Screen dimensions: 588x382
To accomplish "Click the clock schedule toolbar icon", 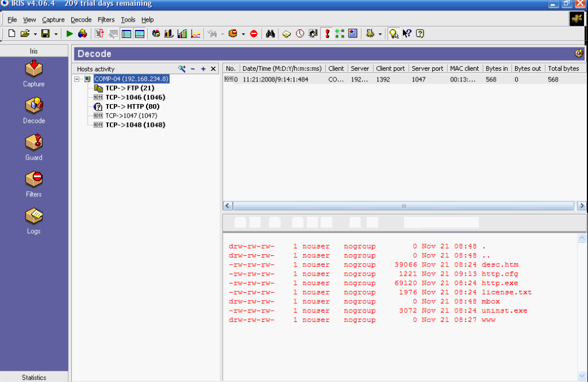I will pos(300,34).
